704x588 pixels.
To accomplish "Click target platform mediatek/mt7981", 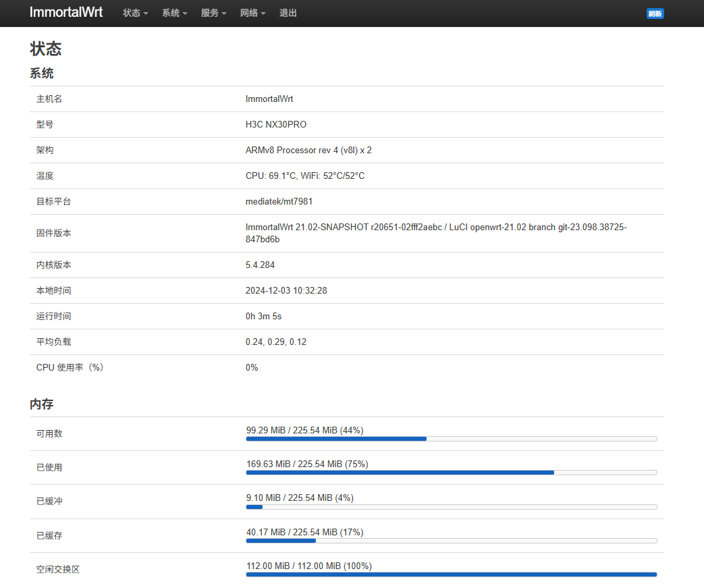I will 279,201.
